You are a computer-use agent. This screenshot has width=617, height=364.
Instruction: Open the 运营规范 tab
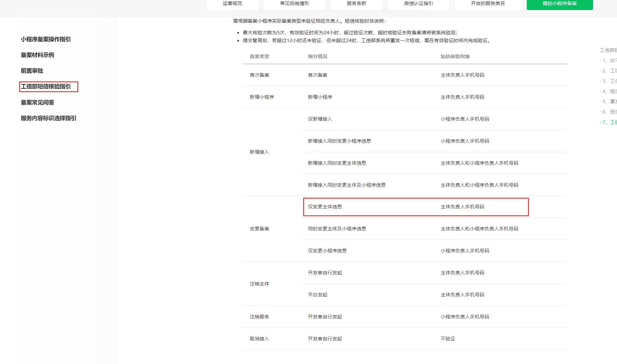tap(232, 3)
